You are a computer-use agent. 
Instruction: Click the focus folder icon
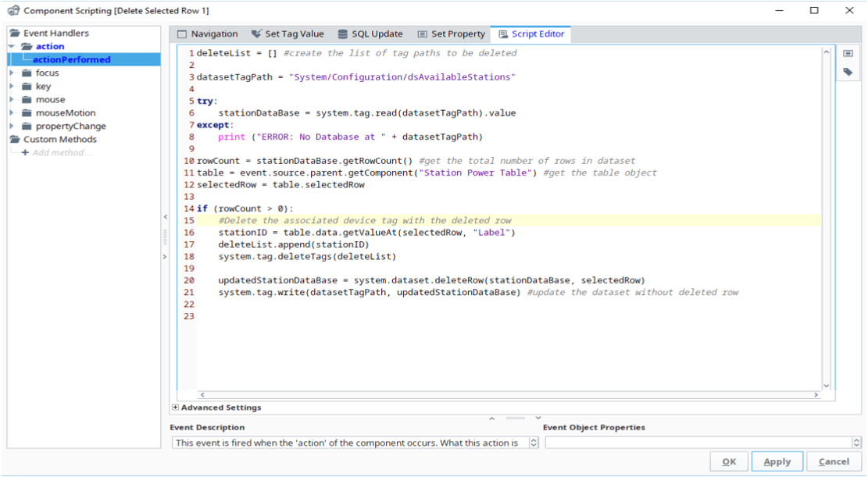(27, 73)
